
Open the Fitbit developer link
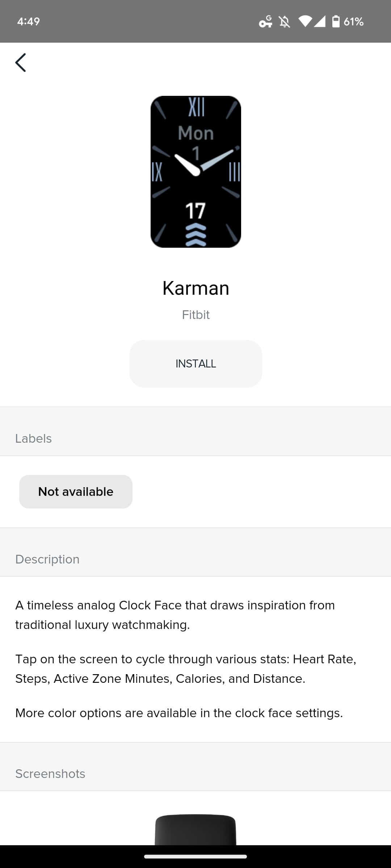coord(195,315)
